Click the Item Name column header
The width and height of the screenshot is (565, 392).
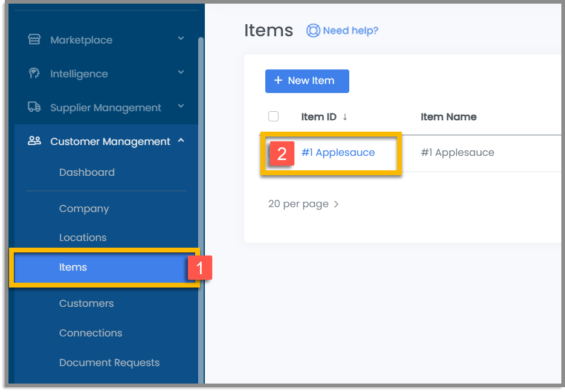[448, 117]
